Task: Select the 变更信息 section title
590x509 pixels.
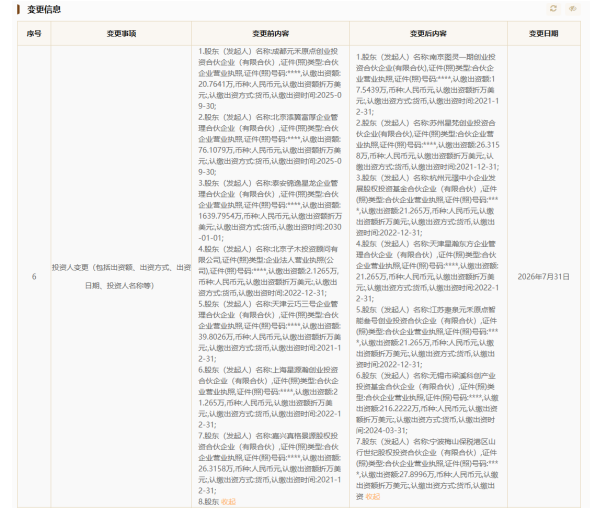Action: (44, 9)
